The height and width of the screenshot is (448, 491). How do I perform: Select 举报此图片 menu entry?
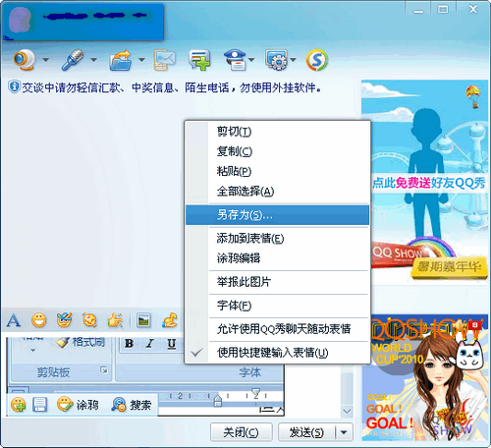coord(278,282)
